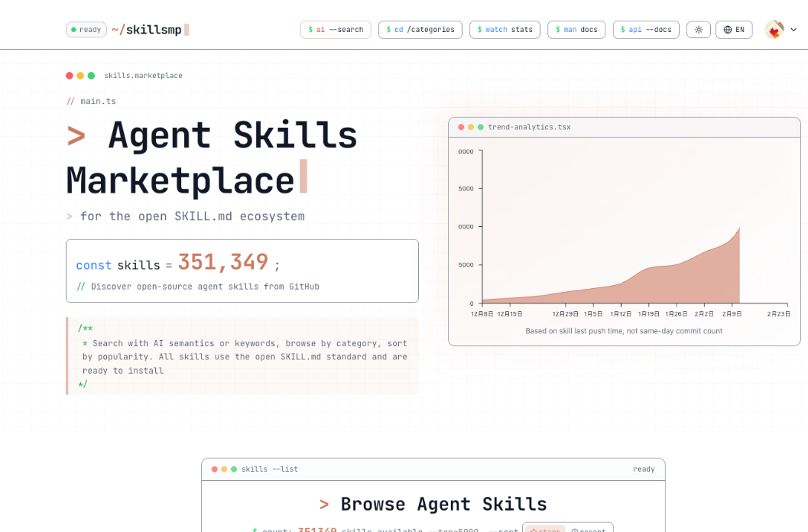Click the '12月29日' axis label
Viewport: 808px width, 532px height.
click(565, 314)
